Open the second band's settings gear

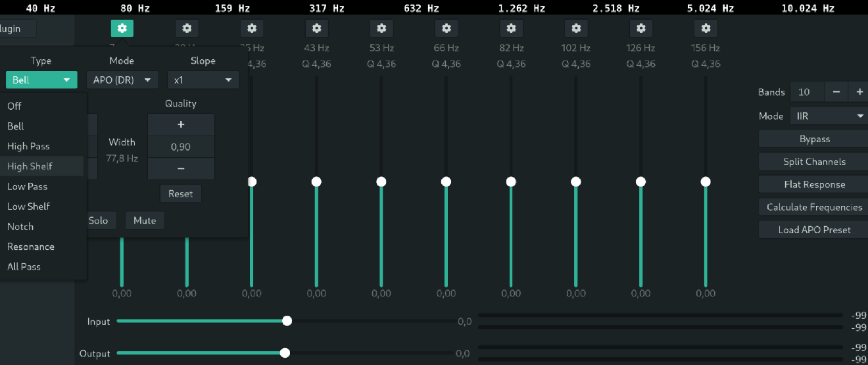pyautogui.click(x=187, y=28)
